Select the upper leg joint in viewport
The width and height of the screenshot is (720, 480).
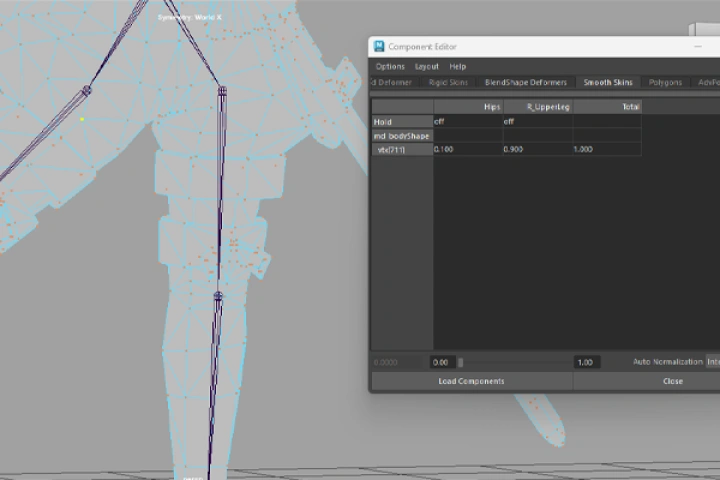(x=222, y=91)
